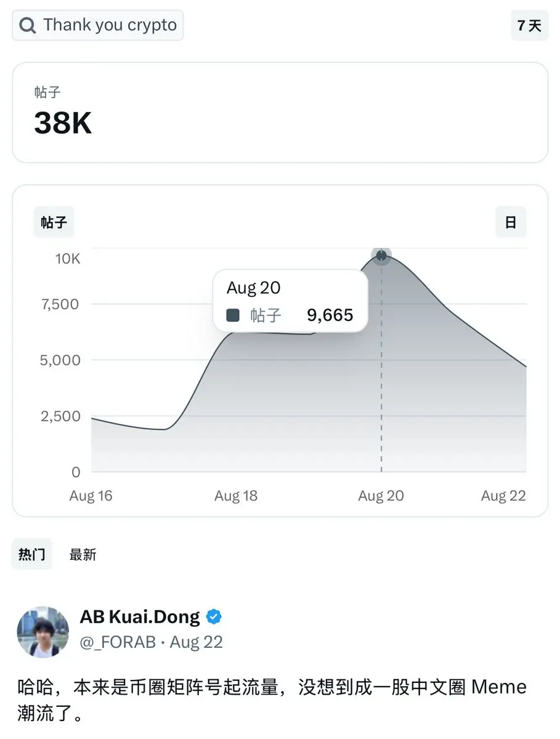Select the 38K 帖子 summary card
This screenshot has width=560, height=739.
280,112
